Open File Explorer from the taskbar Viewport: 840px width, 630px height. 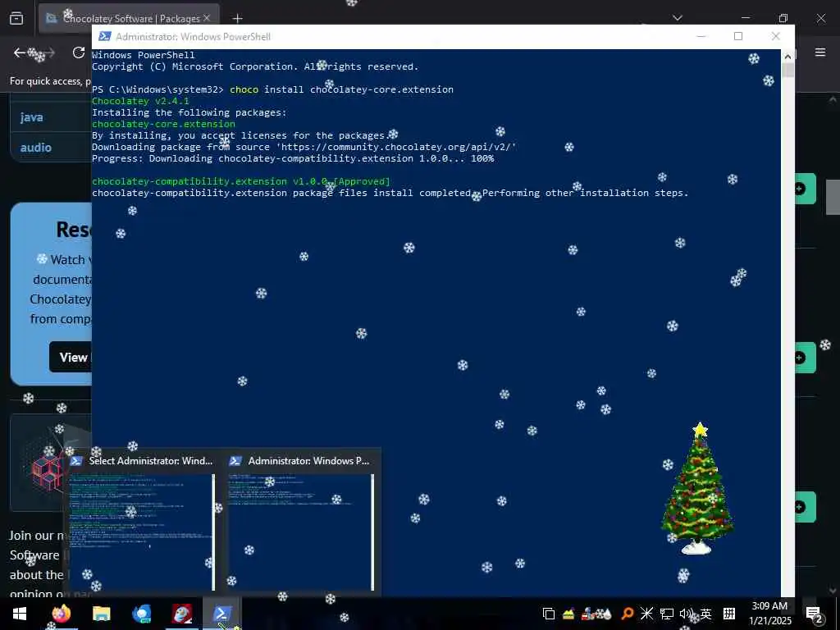click(x=101, y=614)
